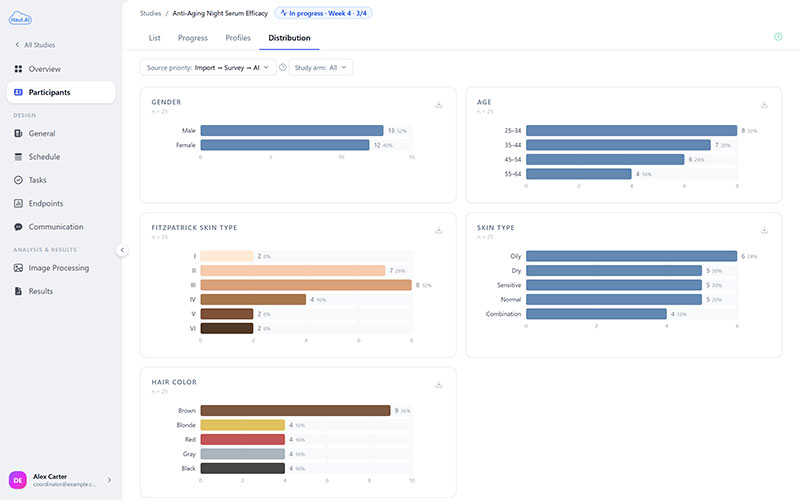The image size is (800, 500).
Task: Click the Female bar in Gender chart
Action: [285, 145]
